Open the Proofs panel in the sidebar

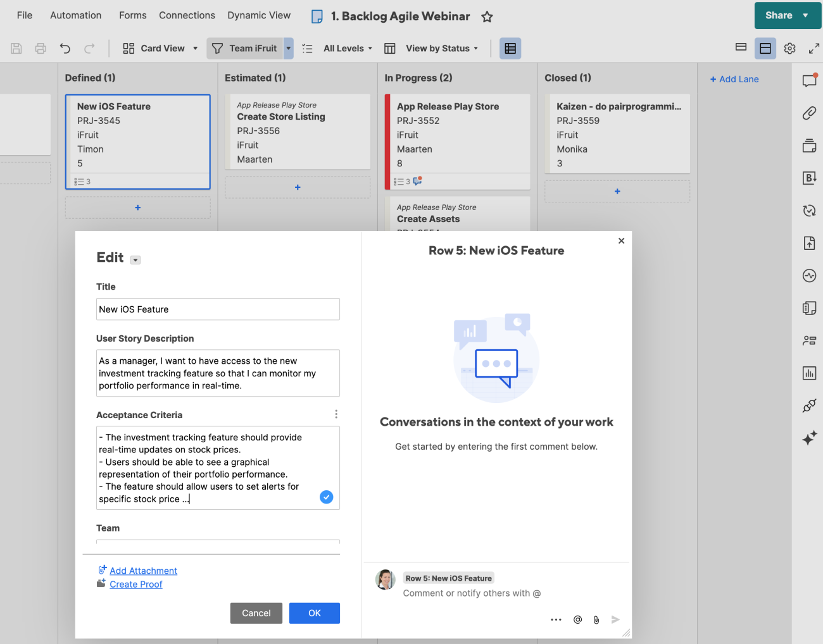pos(809,146)
